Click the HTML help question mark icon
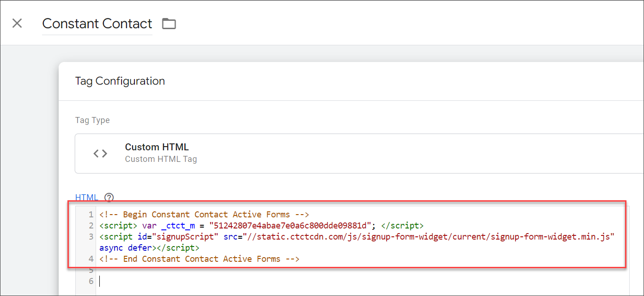This screenshot has height=296, width=644. coord(109,197)
